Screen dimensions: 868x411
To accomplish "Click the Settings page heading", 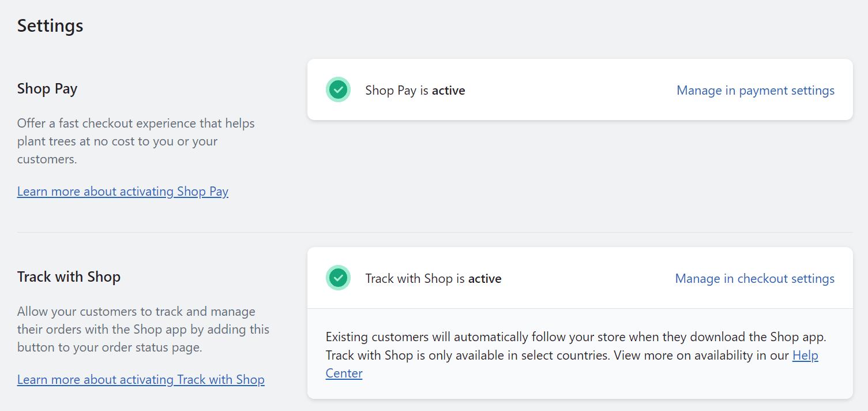I will [50, 25].
